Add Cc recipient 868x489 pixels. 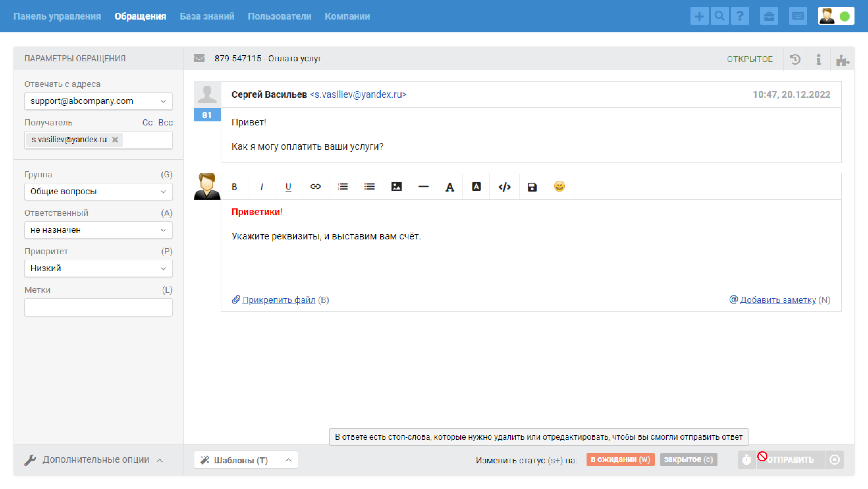pyautogui.click(x=147, y=122)
